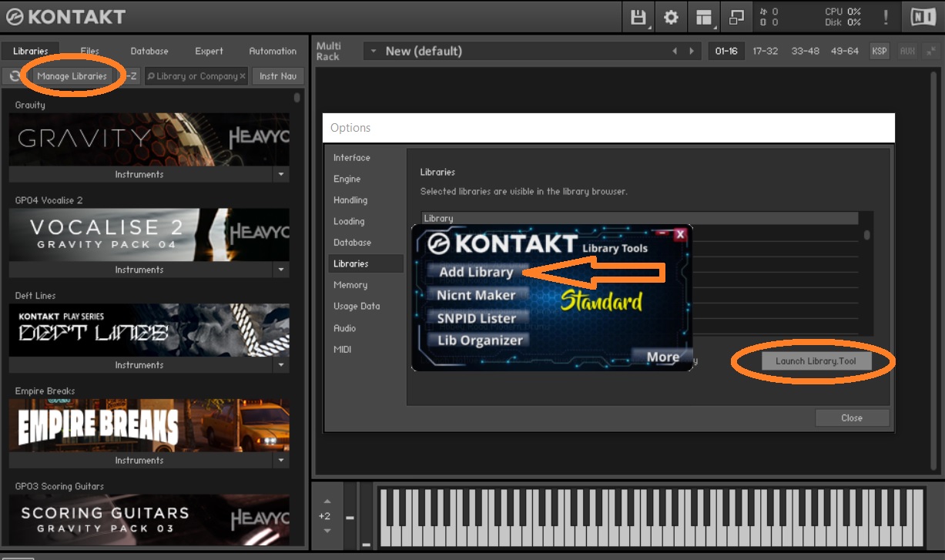Click the Manage Libraries button
This screenshot has height=560, width=945.
(72, 76)
